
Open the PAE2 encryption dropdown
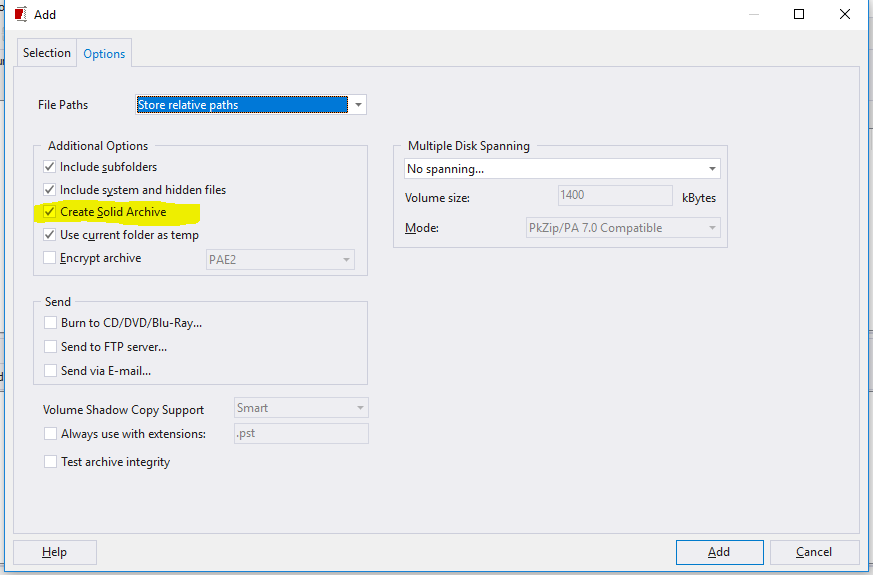[280, 259]
